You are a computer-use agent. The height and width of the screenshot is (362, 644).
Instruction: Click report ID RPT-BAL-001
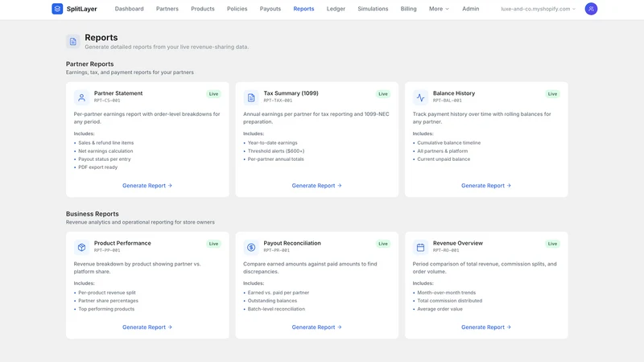(x=448, y=101)
